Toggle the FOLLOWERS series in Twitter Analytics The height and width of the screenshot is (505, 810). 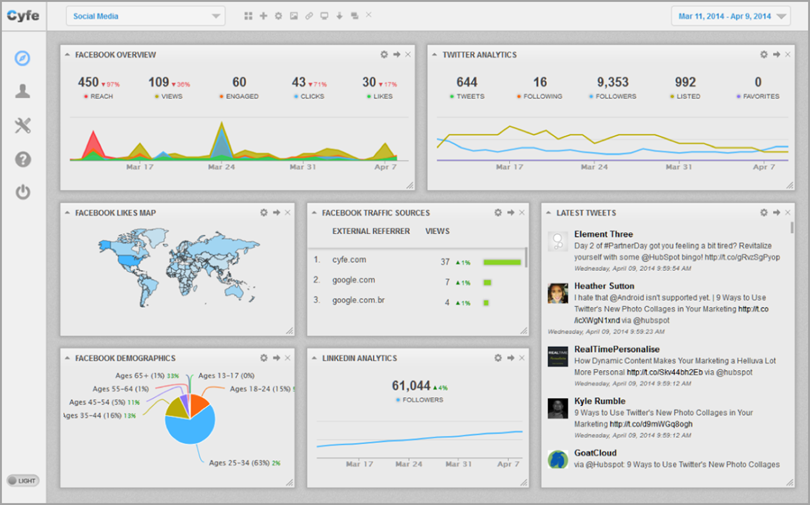(x=613, y=97)
